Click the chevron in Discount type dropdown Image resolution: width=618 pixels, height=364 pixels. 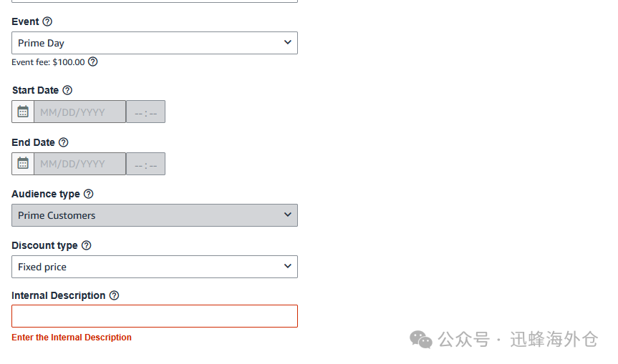click(288, 266)
